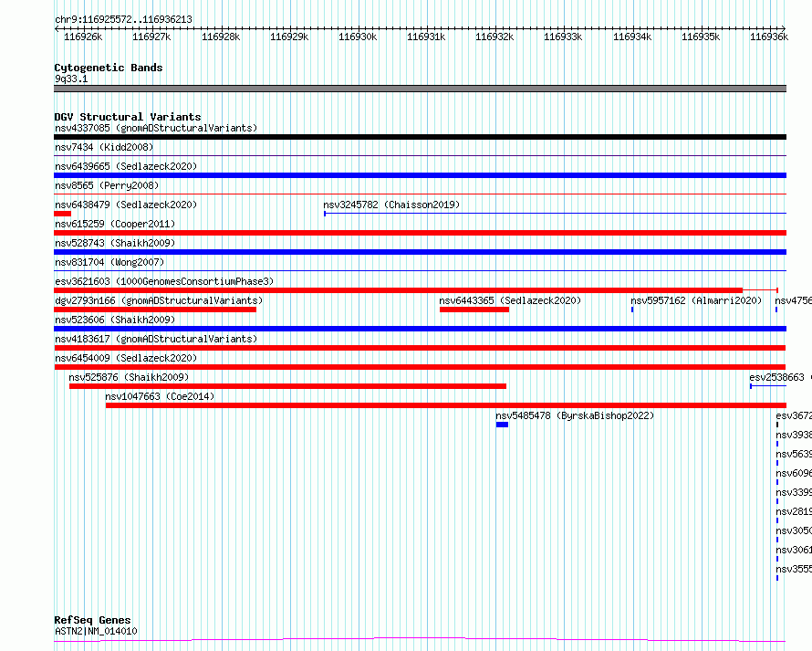The image size is (812, 651).
Task: Select the gray 9q33.1 cytogenetic band bar
Action: 420,89
